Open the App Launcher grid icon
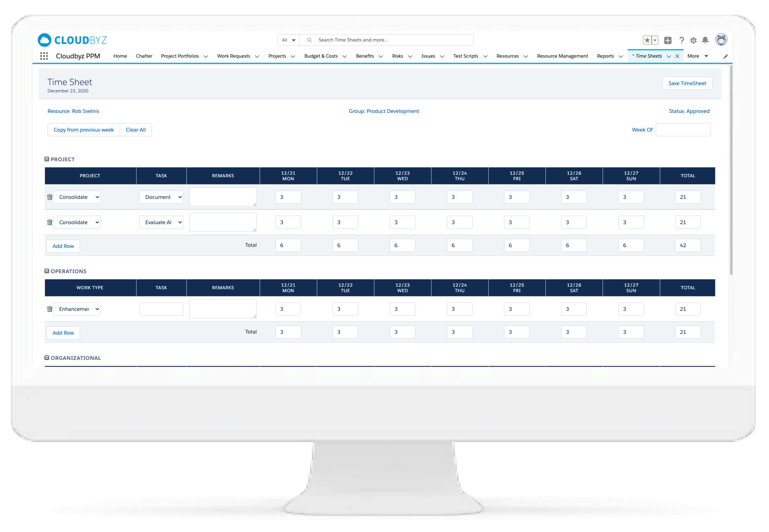The image size is (769, 532). (44, 56)
